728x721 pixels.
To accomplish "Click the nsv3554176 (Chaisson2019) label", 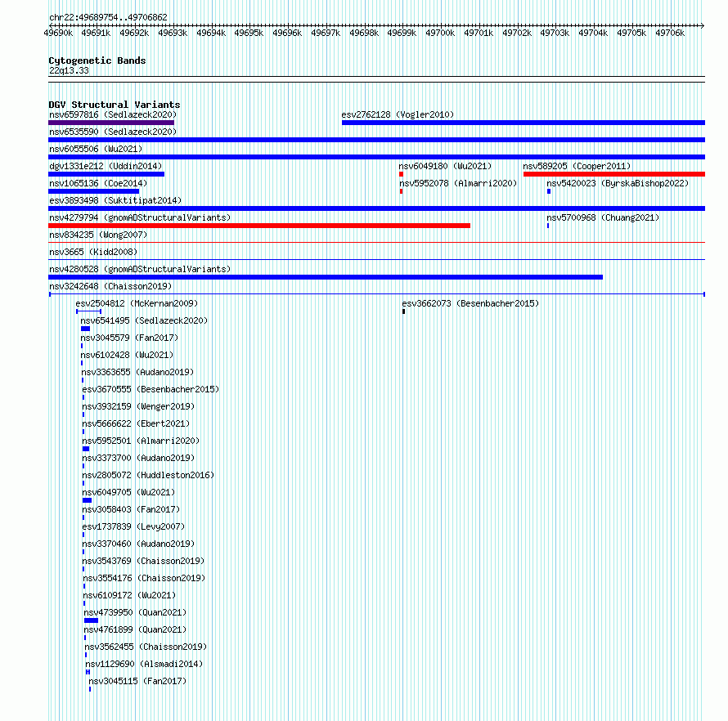I will coord(144,578).
